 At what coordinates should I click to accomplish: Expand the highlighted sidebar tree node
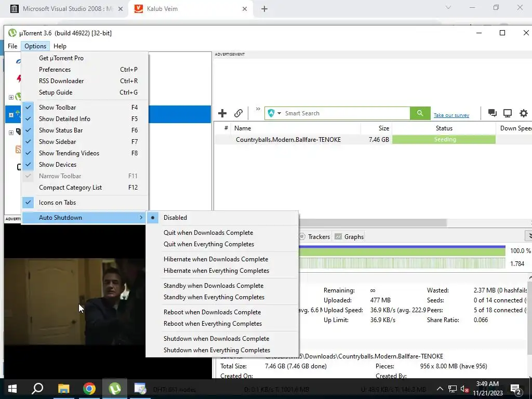click(x=11, y=115)
